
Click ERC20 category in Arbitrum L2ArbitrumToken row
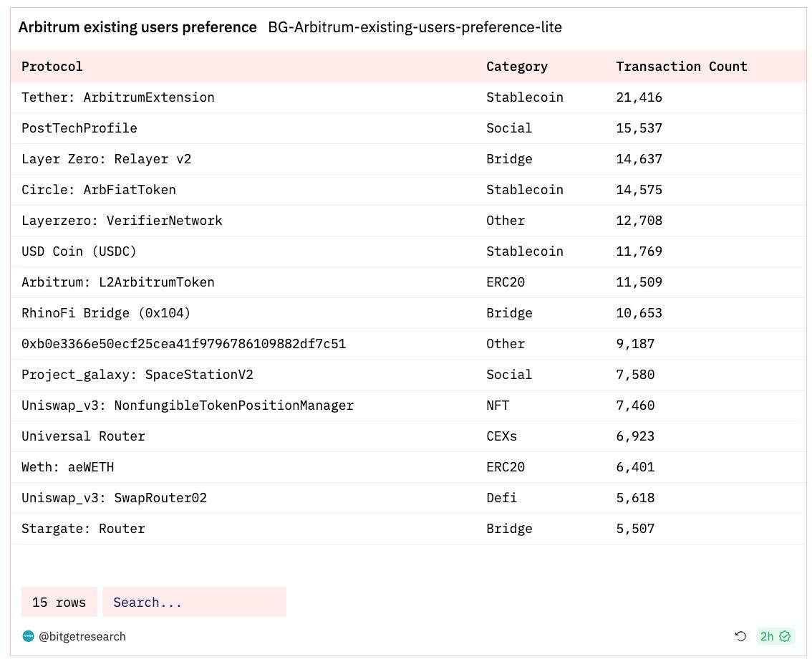506,282
